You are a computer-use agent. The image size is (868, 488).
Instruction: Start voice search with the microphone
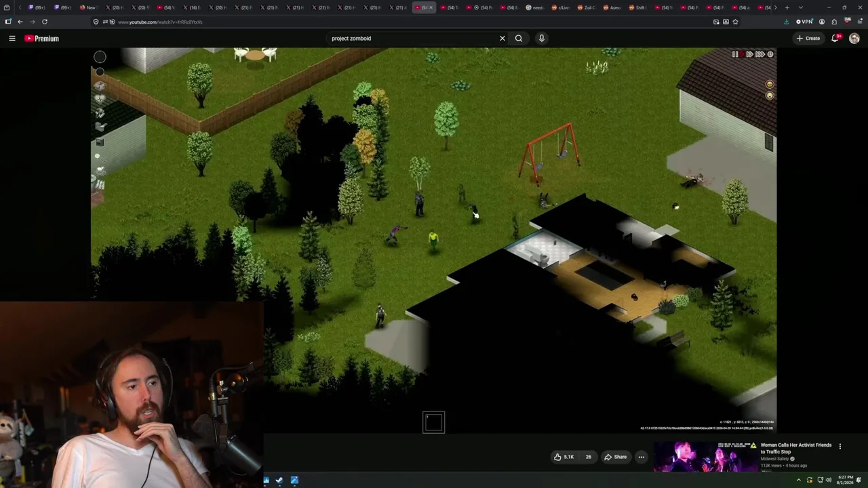(x=541, y=39)
